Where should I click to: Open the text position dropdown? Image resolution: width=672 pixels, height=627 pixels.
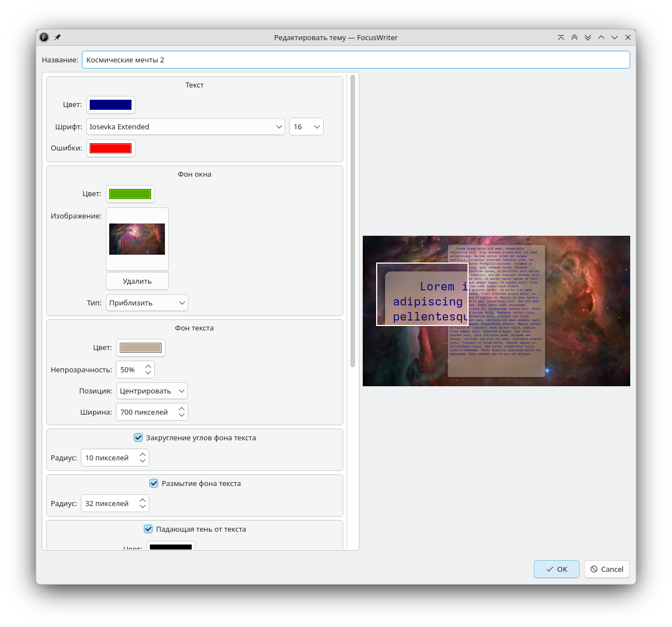pos(152,391)
